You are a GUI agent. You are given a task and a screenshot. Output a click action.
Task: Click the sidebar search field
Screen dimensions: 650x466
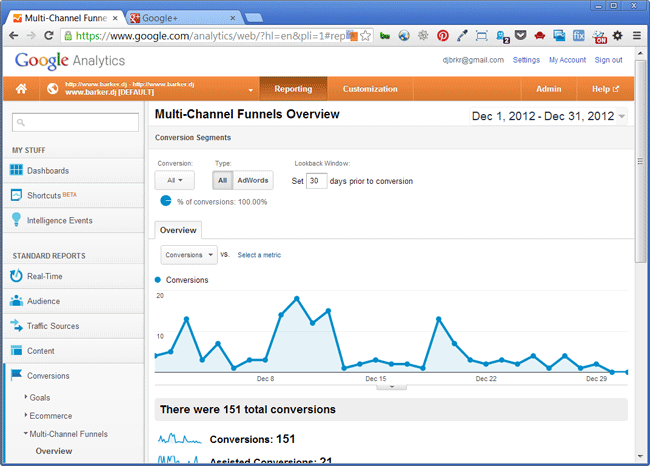75,122
